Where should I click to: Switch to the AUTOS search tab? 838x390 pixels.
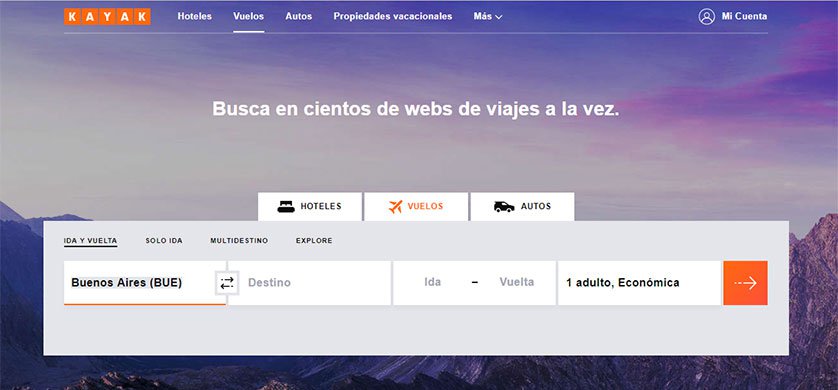[522, 206]
